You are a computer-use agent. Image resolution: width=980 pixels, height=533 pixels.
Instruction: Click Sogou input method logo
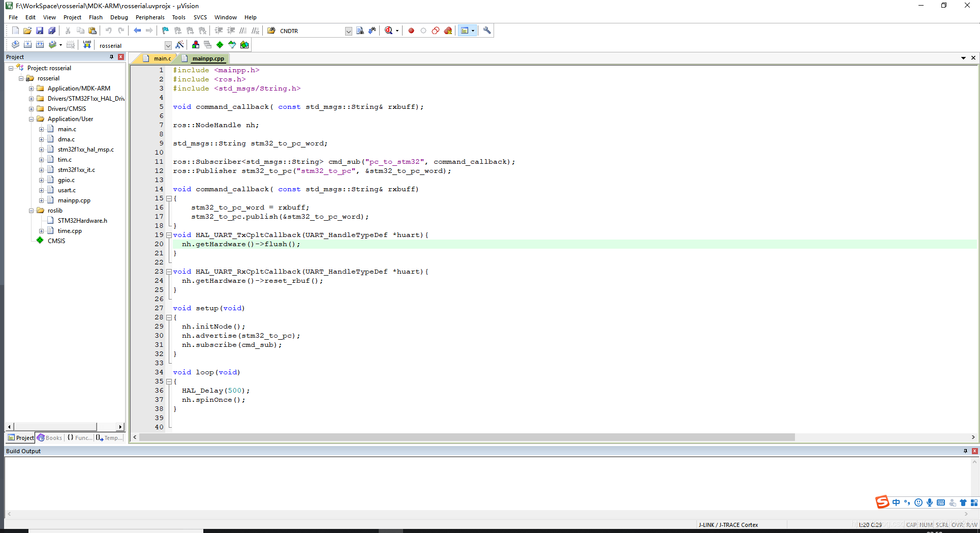[882, 502]
